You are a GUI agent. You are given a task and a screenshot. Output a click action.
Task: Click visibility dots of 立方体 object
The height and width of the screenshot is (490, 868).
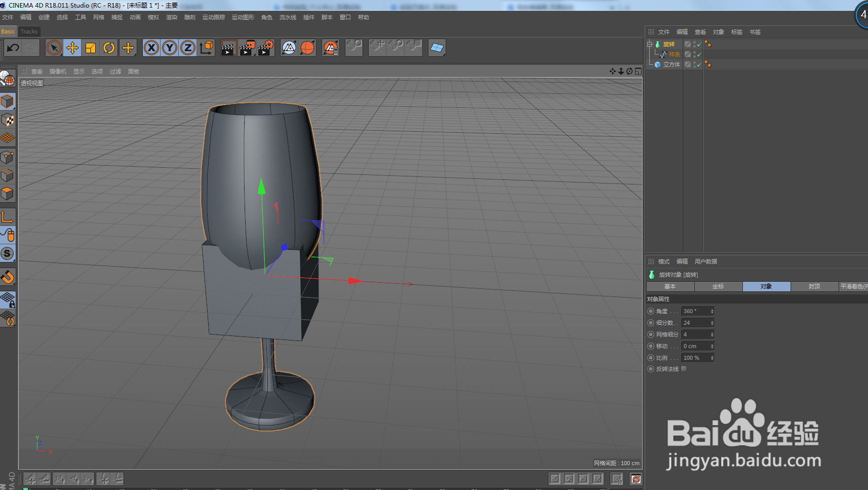point(694,64)
